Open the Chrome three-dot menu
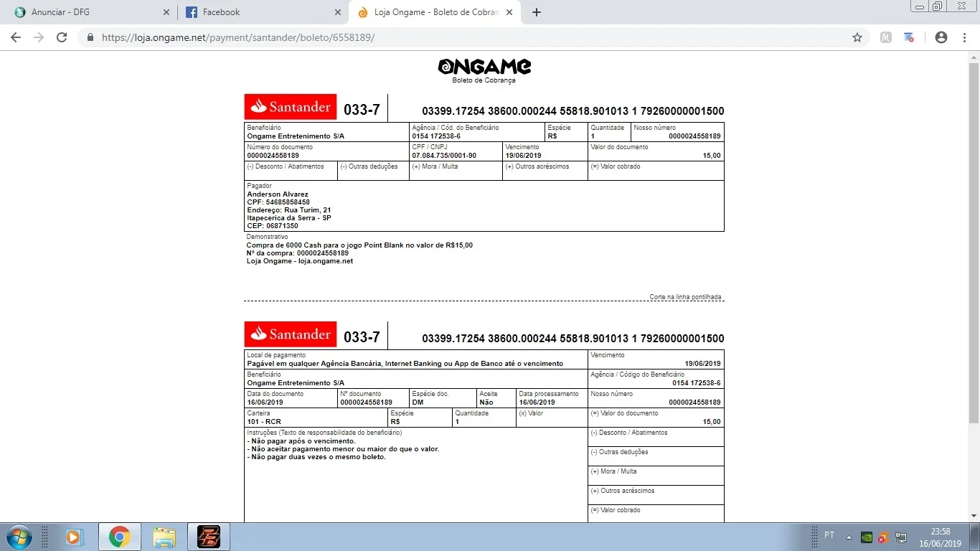This screenshot has width=980, height=551. coord(964,37)
